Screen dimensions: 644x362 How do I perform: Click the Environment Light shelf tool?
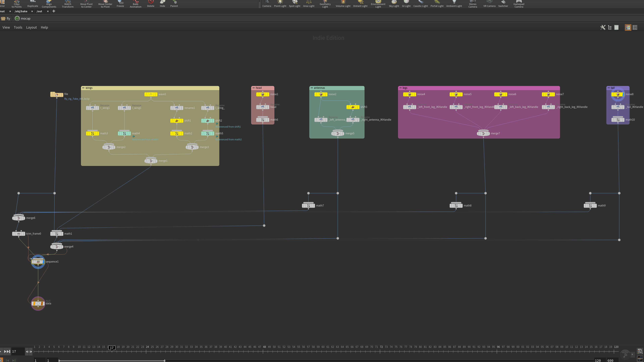378,4
